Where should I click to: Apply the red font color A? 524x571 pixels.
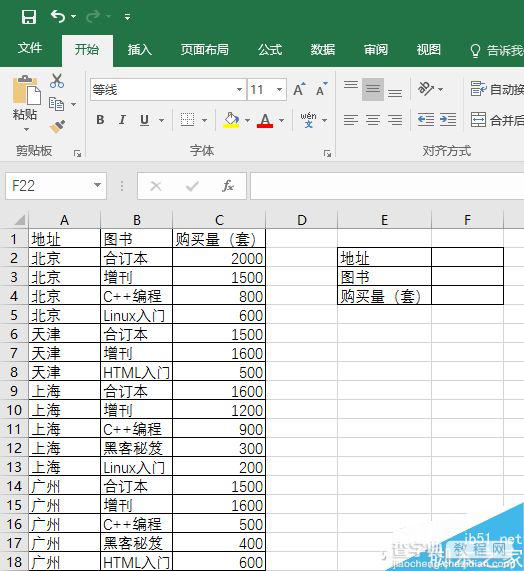(x=265, y=120)
